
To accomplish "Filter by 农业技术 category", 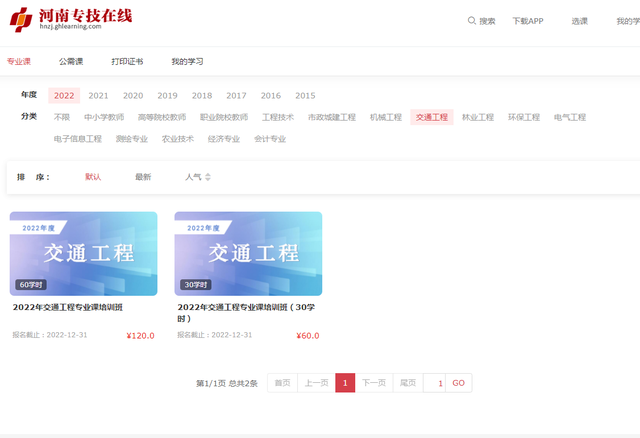I will point(178,139).
